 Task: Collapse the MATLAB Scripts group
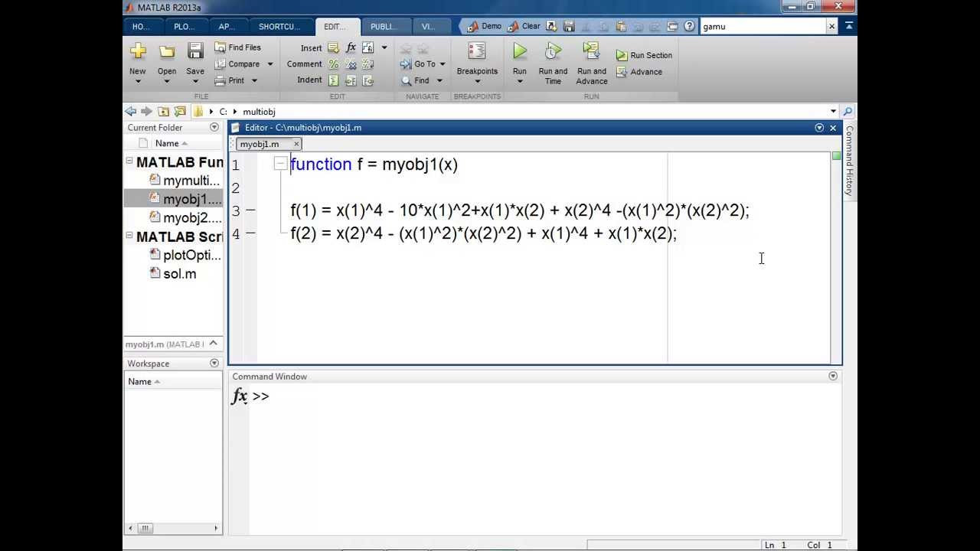129,236
